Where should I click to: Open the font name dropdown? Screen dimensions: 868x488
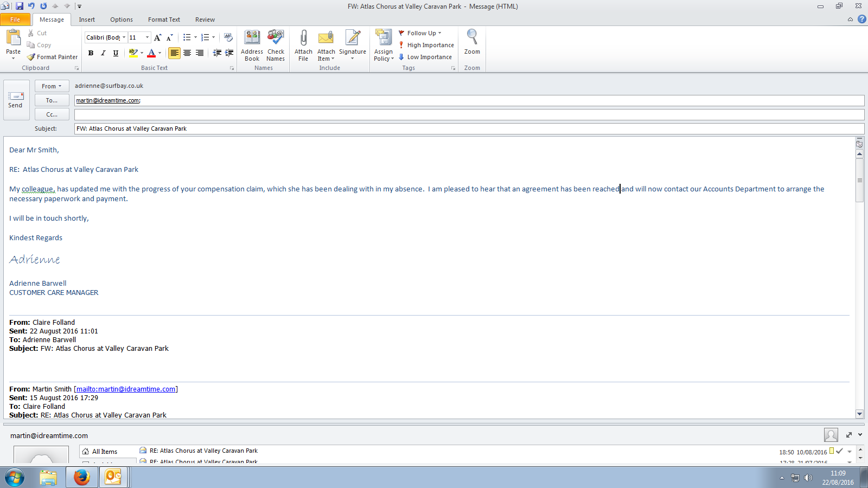(124, 37)
